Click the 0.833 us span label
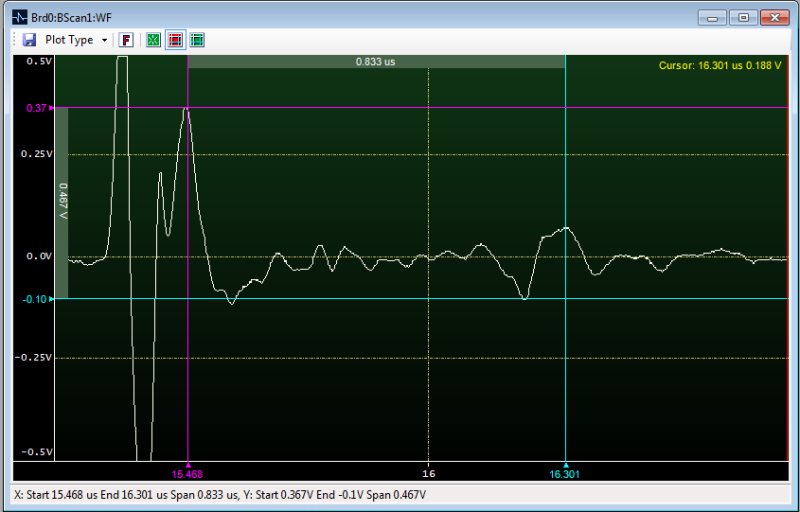The width and height of the screenshot is (800, 512). click(376, 62)
